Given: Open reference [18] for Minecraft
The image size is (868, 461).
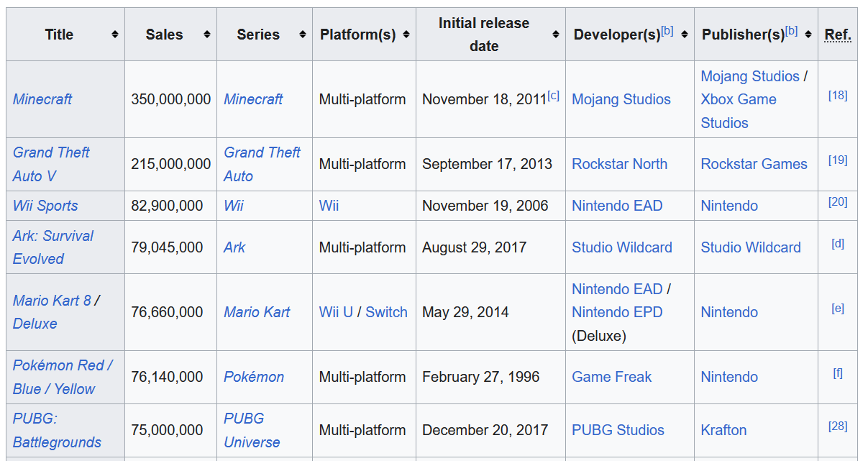Looking at the screenshot, I should click(838, 95).
